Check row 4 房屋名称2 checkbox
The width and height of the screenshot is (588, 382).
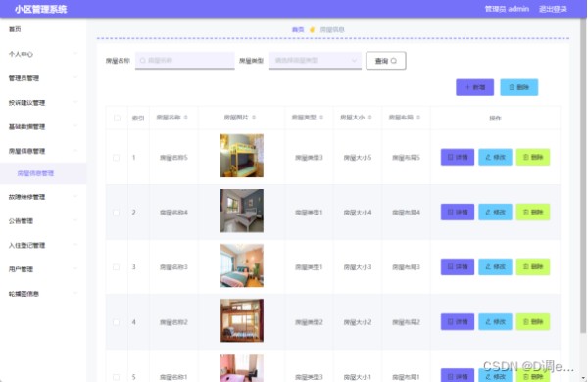(x=117, y=322)
